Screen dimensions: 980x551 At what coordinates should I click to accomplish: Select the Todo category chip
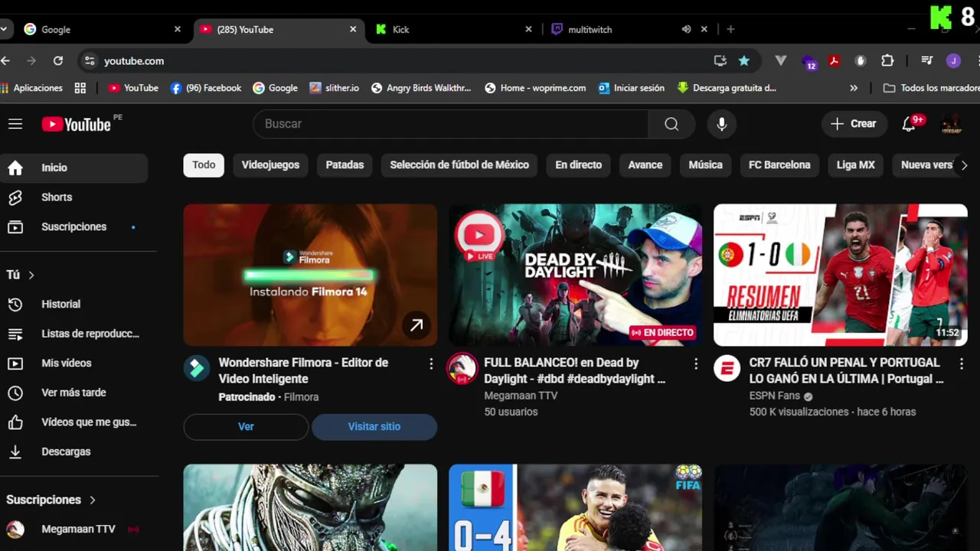click(x=204, y=165)
